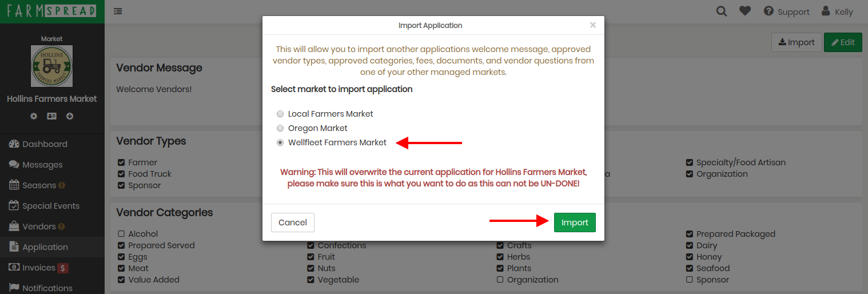868x294 pixels.
Task: Toggle the Prepared Served checkbox
Action: click(x=121, y=245)
